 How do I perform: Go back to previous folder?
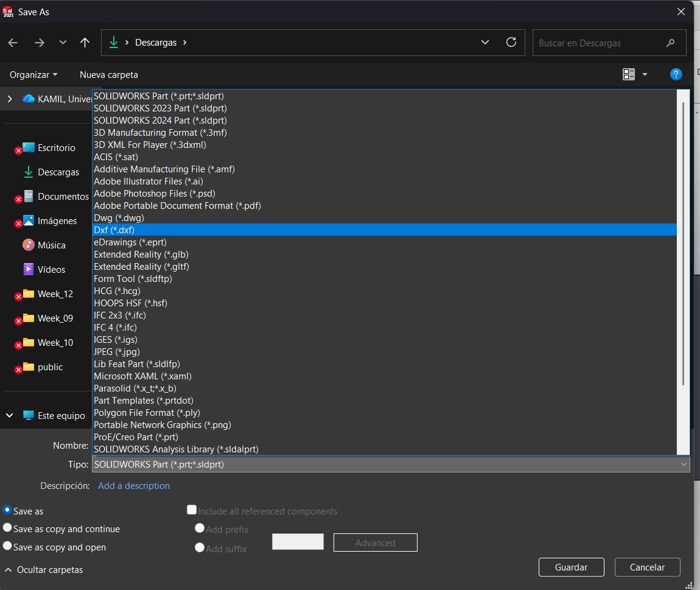[13, 43]
